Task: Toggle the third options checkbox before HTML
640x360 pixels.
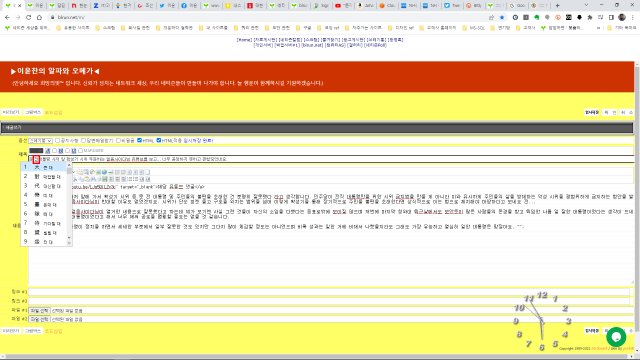Action: (x=118, y=140)
